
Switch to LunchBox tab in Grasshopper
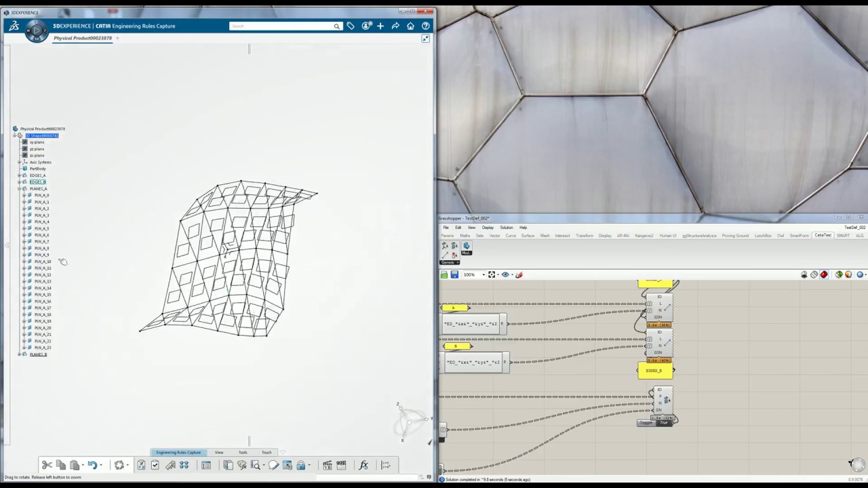763,236
